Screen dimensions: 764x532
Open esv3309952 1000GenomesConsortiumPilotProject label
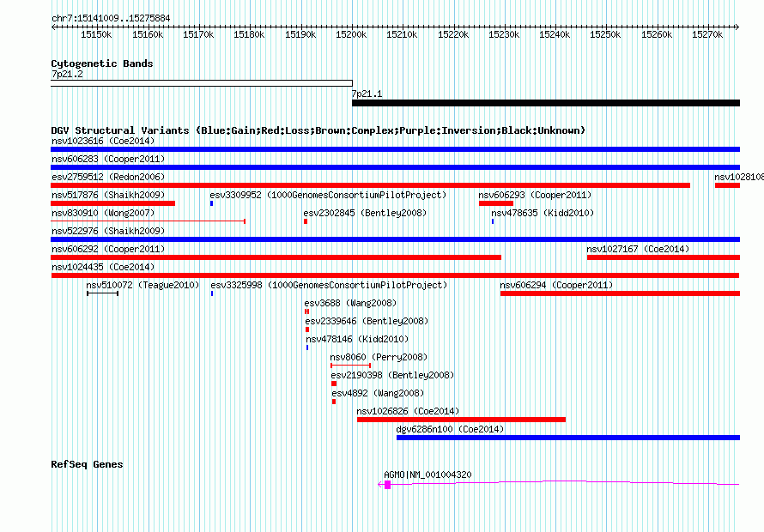pyautogui.click(x=329, y=195)
